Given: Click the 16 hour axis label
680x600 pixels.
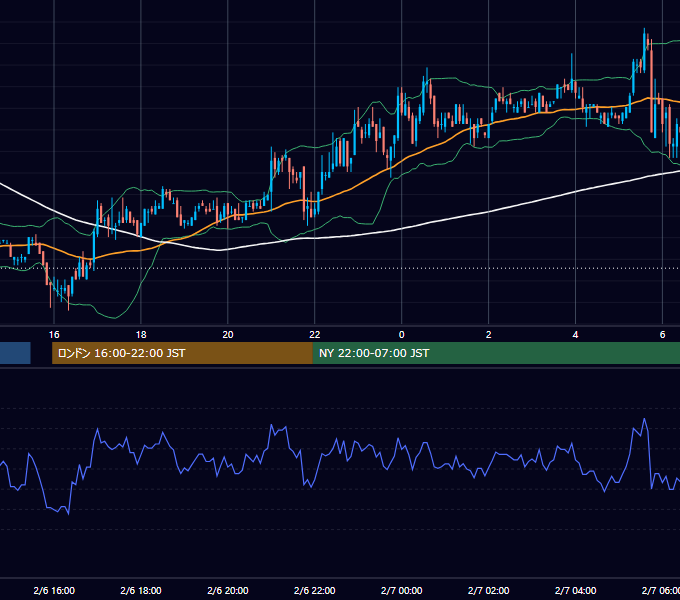Looking at the screenshot, I should (54, 335).
